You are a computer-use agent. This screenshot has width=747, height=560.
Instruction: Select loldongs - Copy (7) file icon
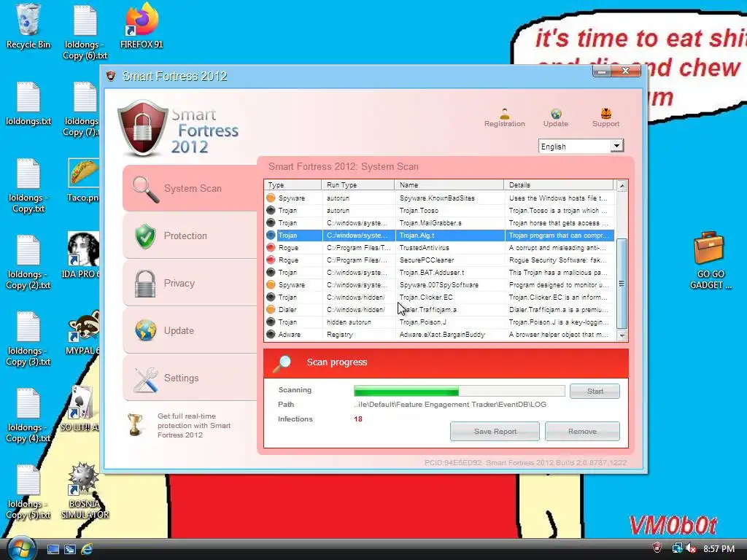click(x=82, y=109)
